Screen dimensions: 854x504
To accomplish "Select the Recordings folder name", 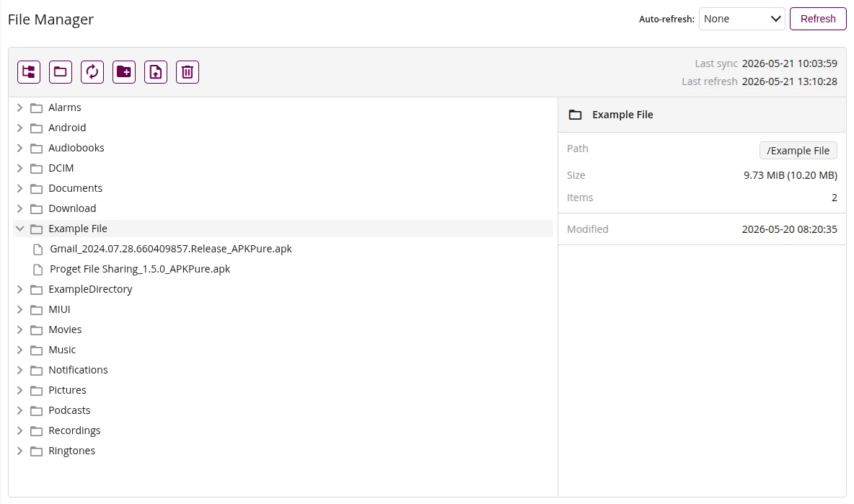I will pyautogui.click(x=74, y=430).
